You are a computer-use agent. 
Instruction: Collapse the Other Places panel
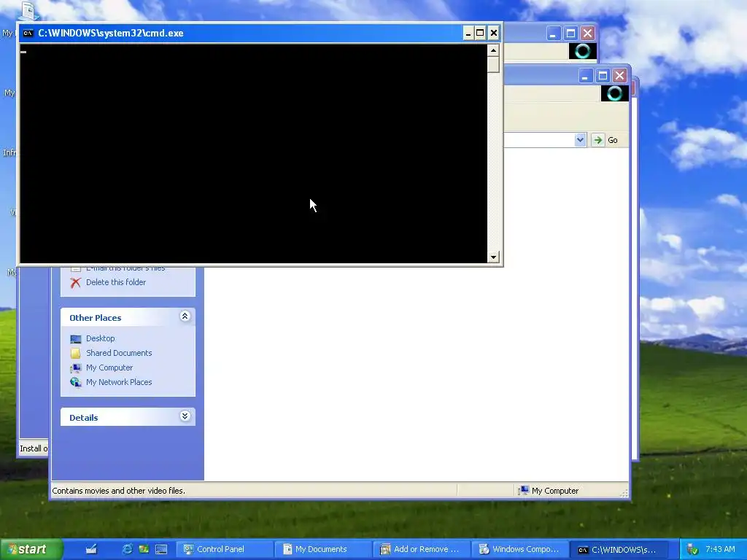tap(185, 316)
